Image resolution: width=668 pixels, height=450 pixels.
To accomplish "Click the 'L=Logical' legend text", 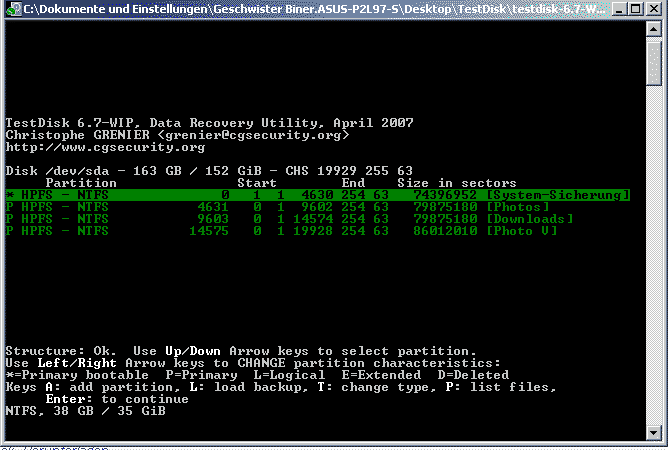I will click(289, 375).
